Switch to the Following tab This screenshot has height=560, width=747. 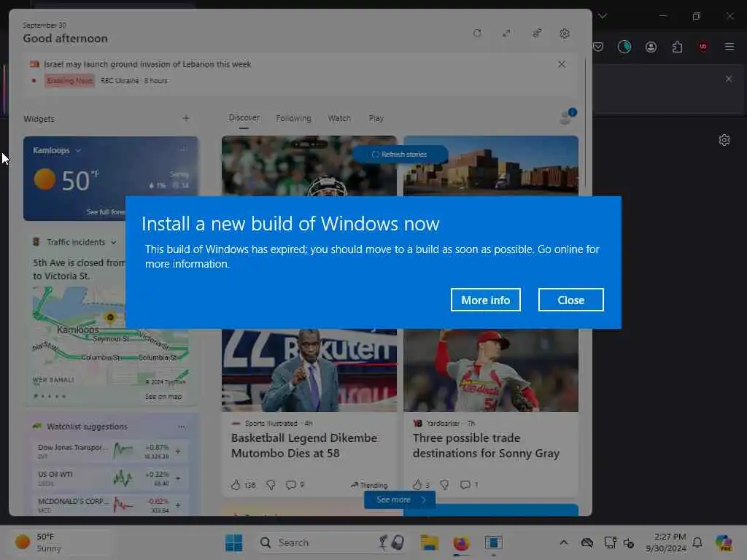click(x=293, y=118)
